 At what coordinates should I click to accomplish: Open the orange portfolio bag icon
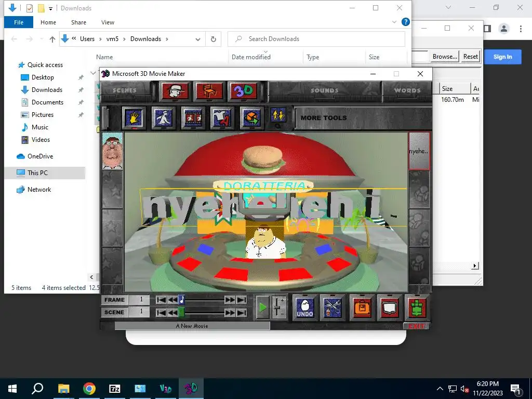pyautogui.click(x=362, y=308)
